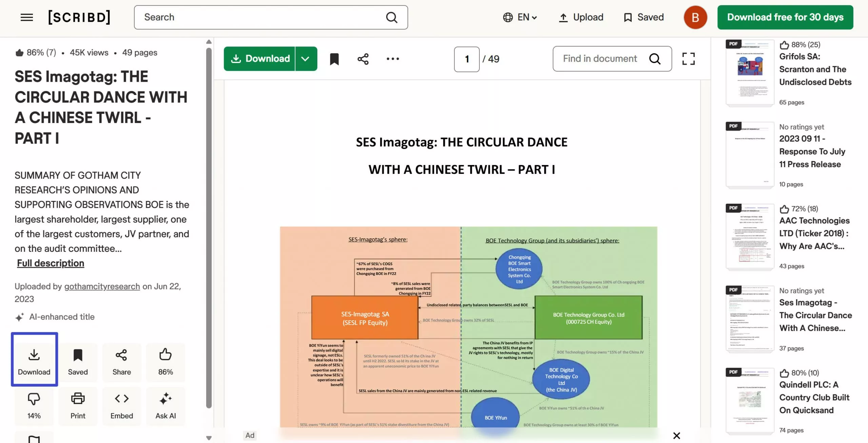Viewport: 868px width, 443px height.
Task: Click the search magnifier icon in header
Action: tap(392, 17)
